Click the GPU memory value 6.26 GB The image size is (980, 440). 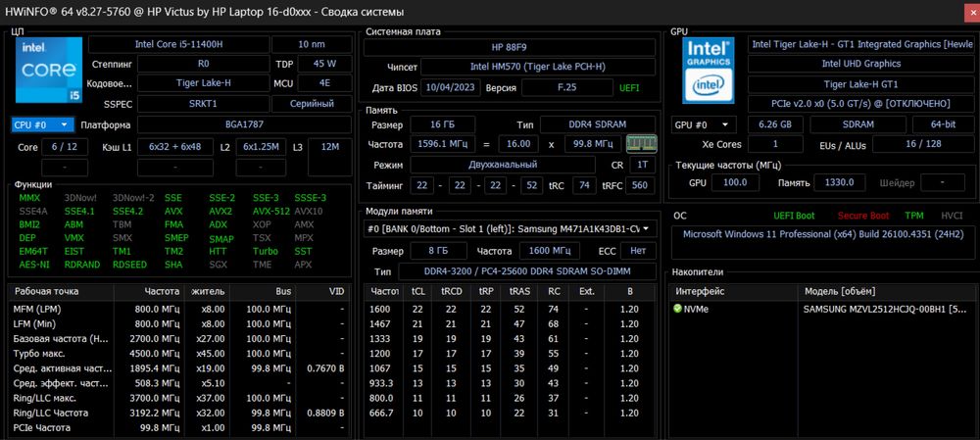coord(775,125)
